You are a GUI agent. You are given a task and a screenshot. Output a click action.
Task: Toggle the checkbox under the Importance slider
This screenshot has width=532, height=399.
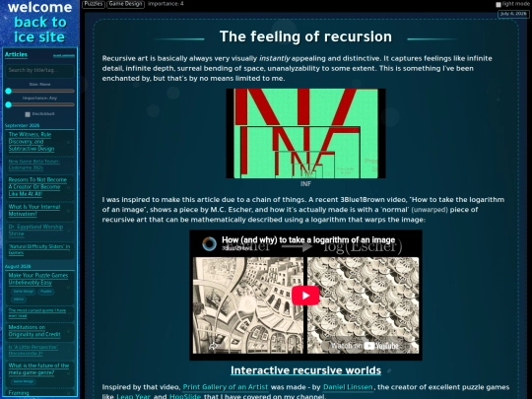(28, 114)
